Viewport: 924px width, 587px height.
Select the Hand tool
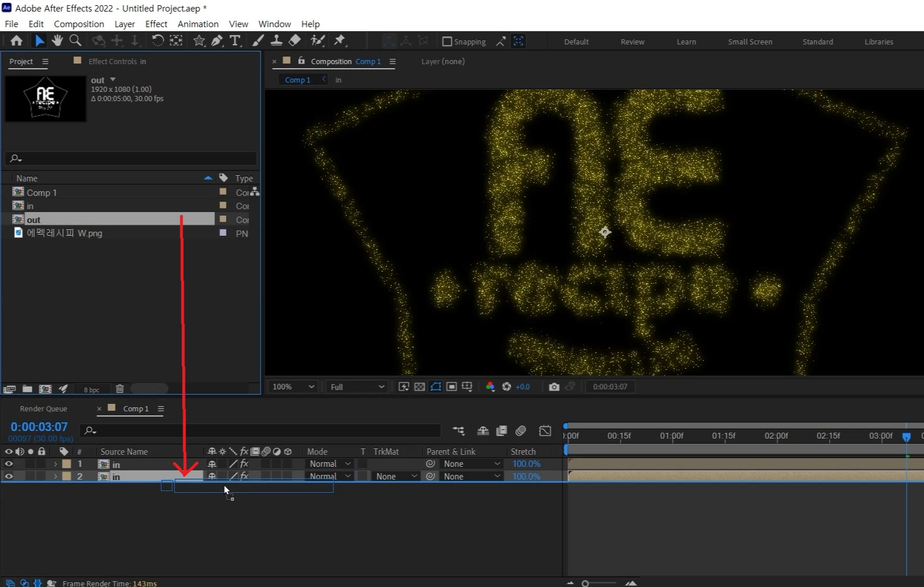pyautogui.click(x=57, y=40)
